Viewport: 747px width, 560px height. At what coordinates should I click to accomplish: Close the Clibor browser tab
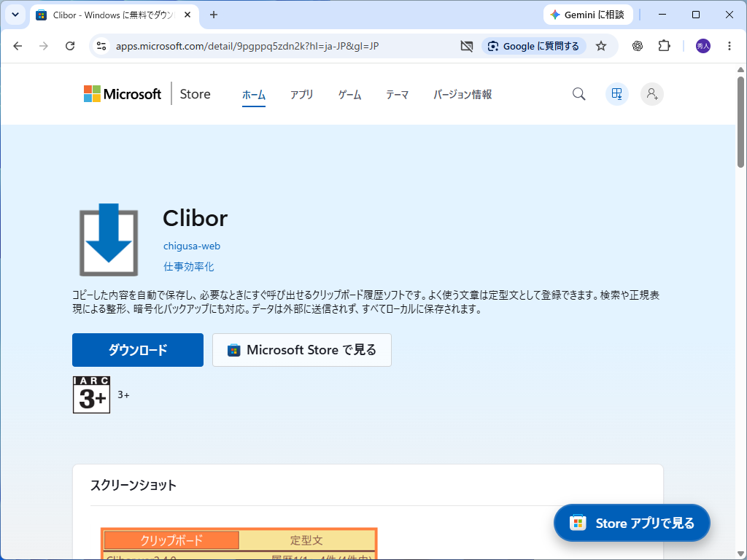(187, 15)
